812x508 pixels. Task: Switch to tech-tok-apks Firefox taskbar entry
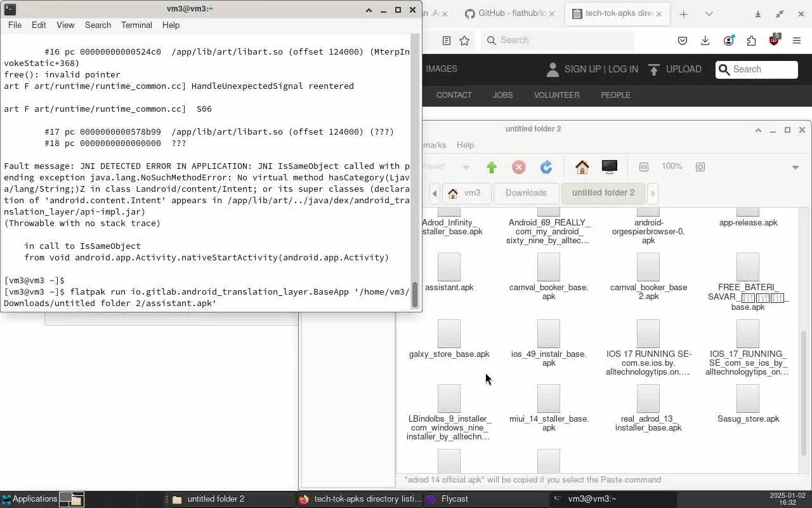tap(360, 499)
